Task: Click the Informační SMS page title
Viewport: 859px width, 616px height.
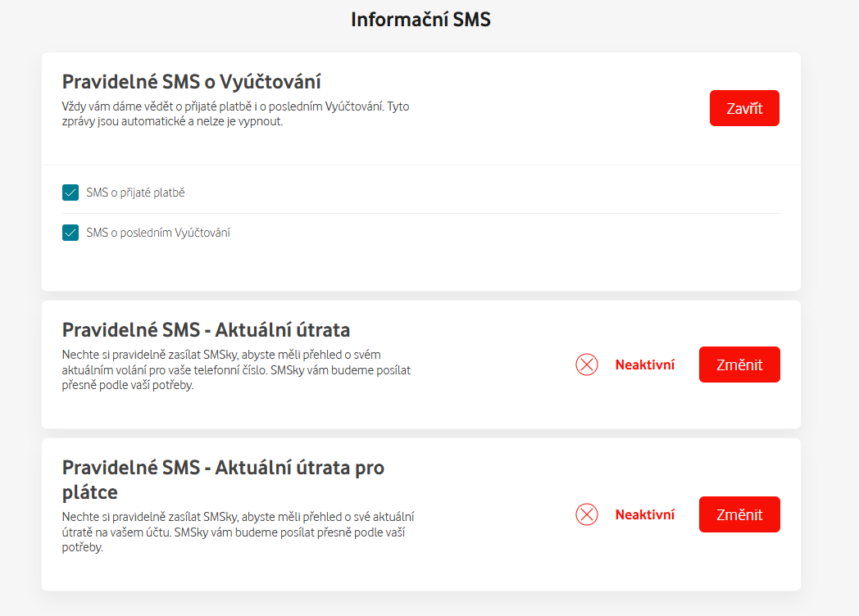Action: 420,20
